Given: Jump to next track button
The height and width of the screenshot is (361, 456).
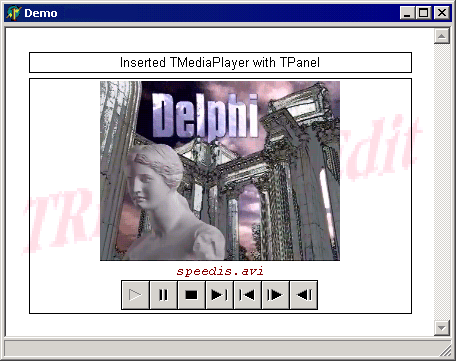Looking at the screenshot, I should 219,295.
